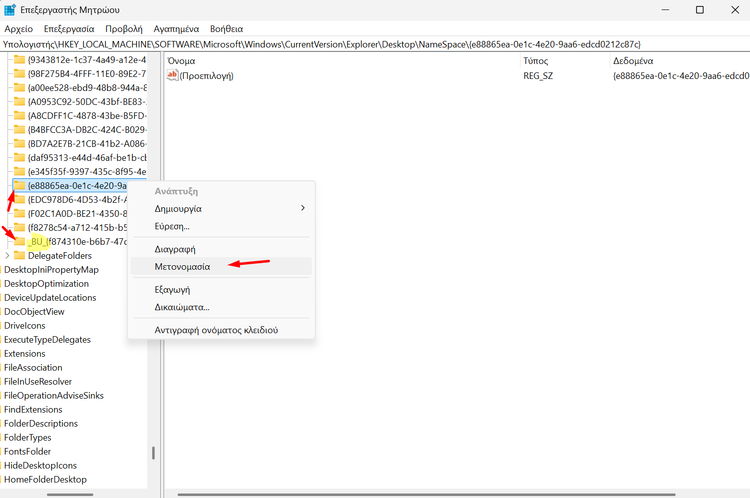Open the Δημιουργία submenu arrow
750x498 pixels.
tap(303, 208)
